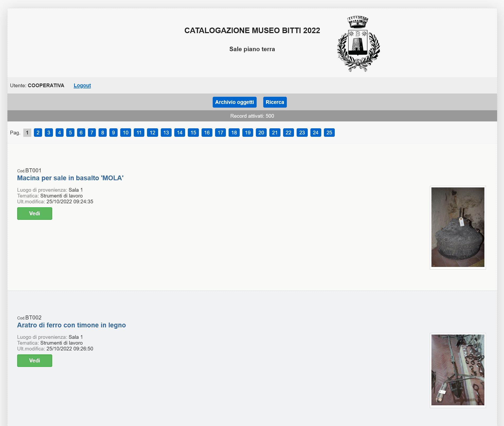Jump to page 8
The image size is (504, 426).
coord(102,133)
